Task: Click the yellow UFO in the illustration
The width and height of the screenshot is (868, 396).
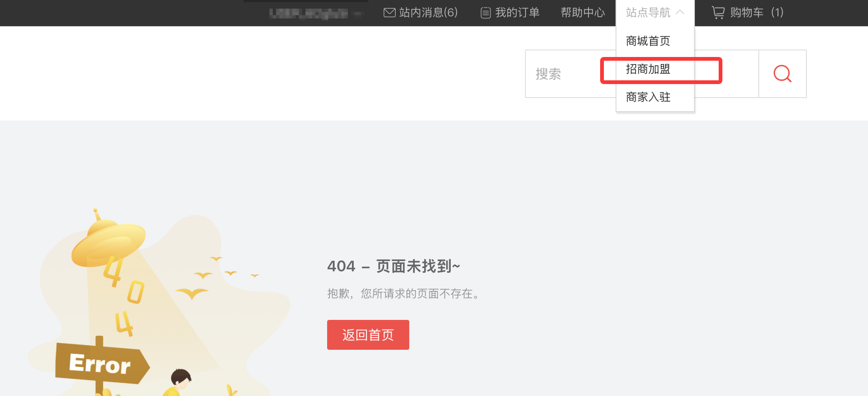Action: [108, 241]
